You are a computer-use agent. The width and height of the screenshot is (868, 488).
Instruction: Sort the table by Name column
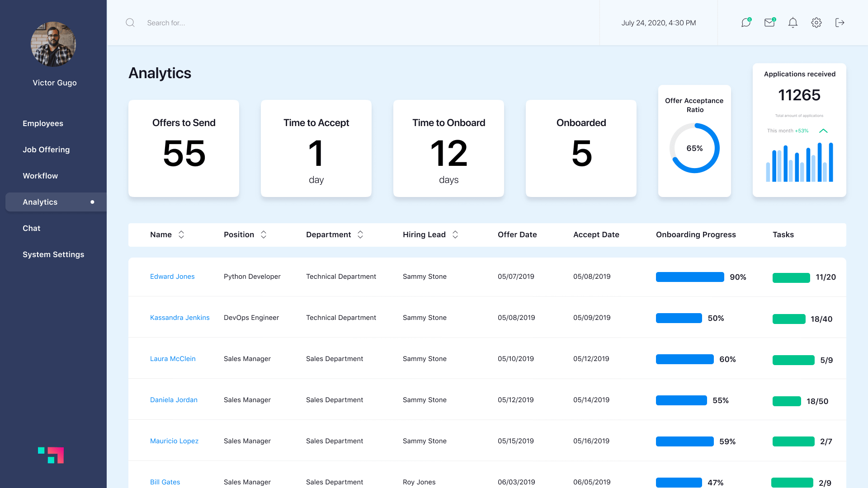pos(181,235)
